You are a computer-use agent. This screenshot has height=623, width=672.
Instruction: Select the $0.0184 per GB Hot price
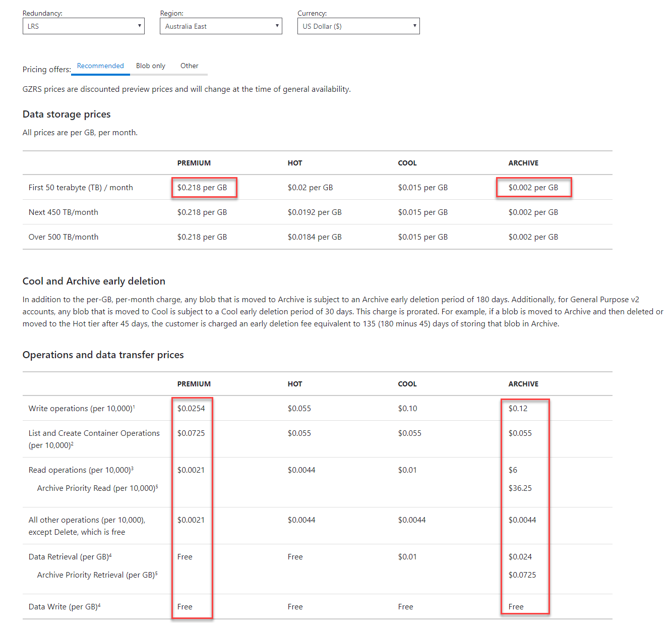[314, 237]
